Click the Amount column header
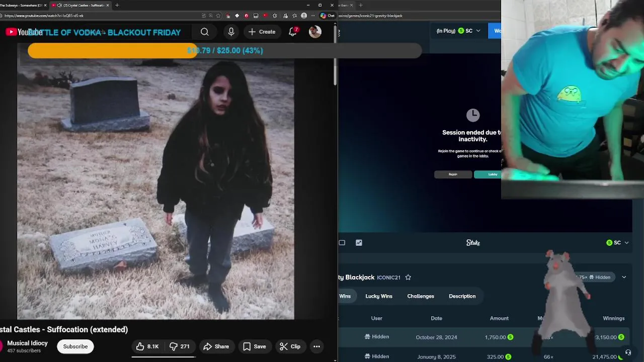This screenshot has width=644, height=362. click(499, 318)
